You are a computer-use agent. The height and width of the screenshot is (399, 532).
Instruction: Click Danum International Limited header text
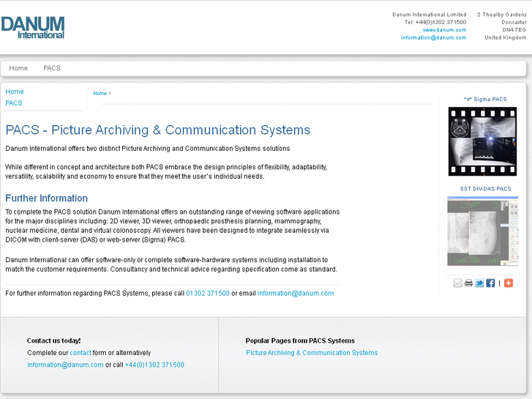(x=430, y=15)
